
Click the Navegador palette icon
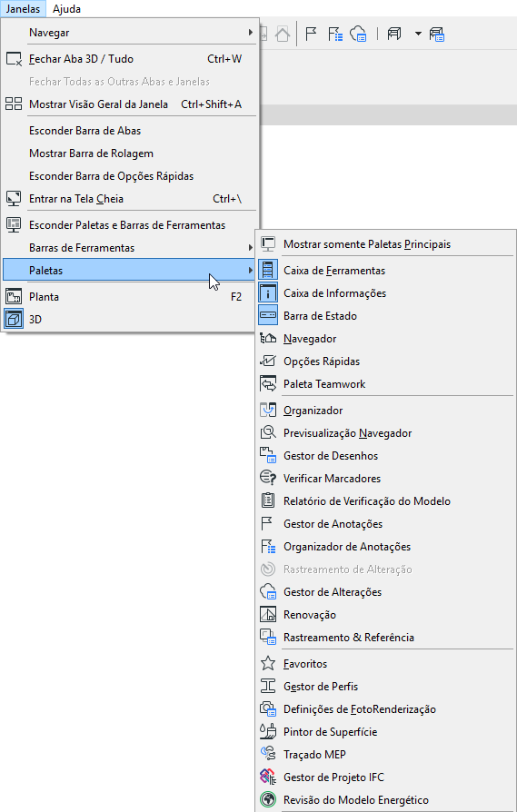[x=268, y=339]
